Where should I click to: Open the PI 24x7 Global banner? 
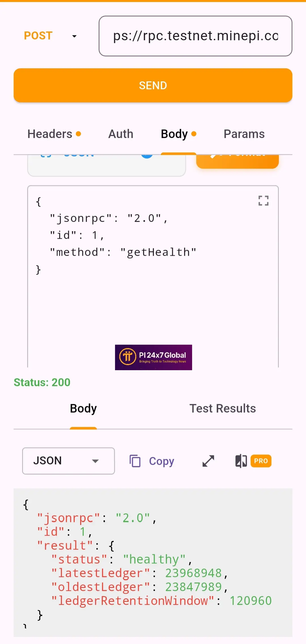click(x=154, y=357)
